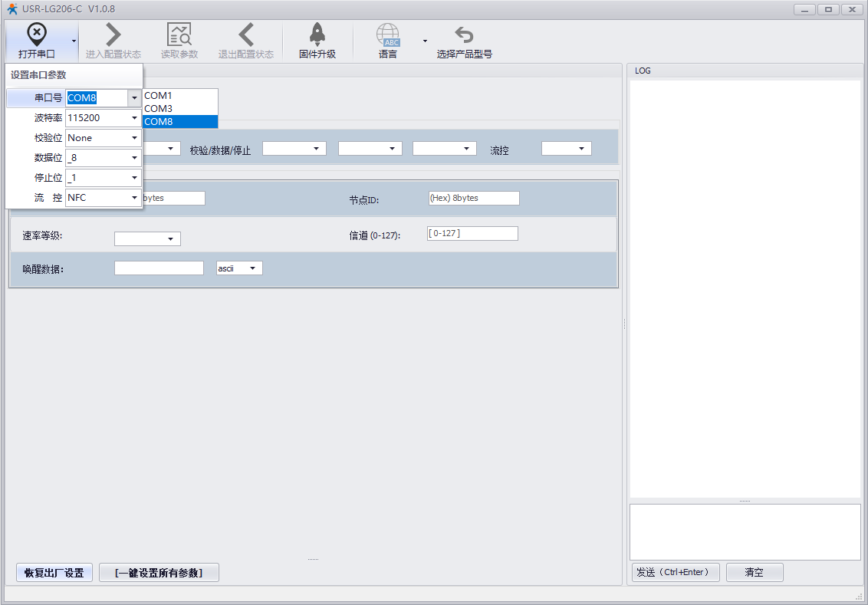Screen dimensions: 868x605
Task: Click the Exit Config State (退出配置状态) icon
Action: click(245, 35)
